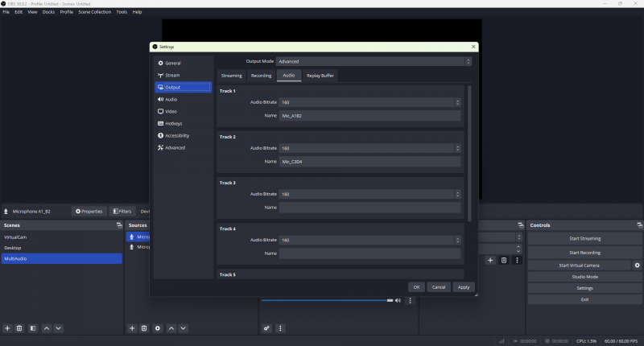This screenshot has height=346, width=644.
Task: Select the VirtualCam scene
Action: click(62, 237)
